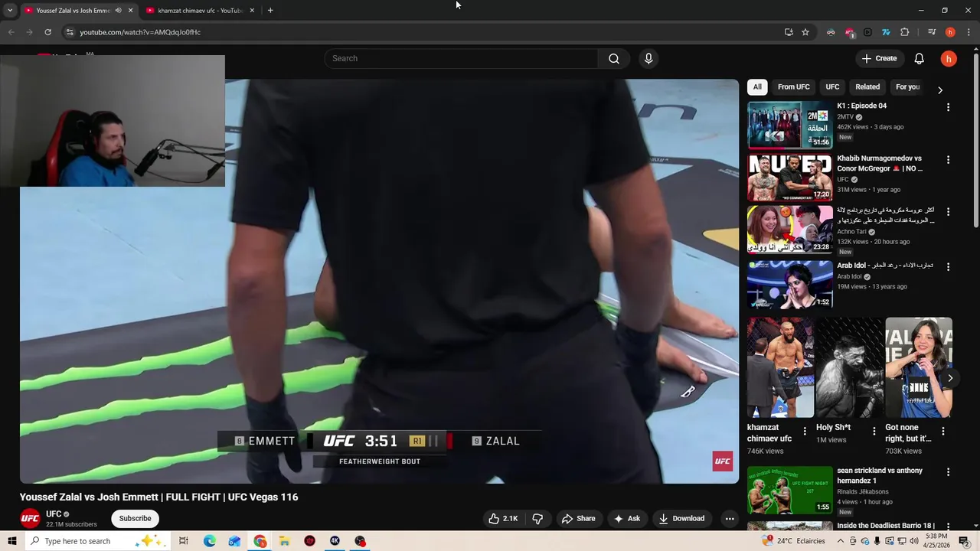Open options for K1 : Episode 04
This screenshot has height=551, width=980.
tap(948, 108)
